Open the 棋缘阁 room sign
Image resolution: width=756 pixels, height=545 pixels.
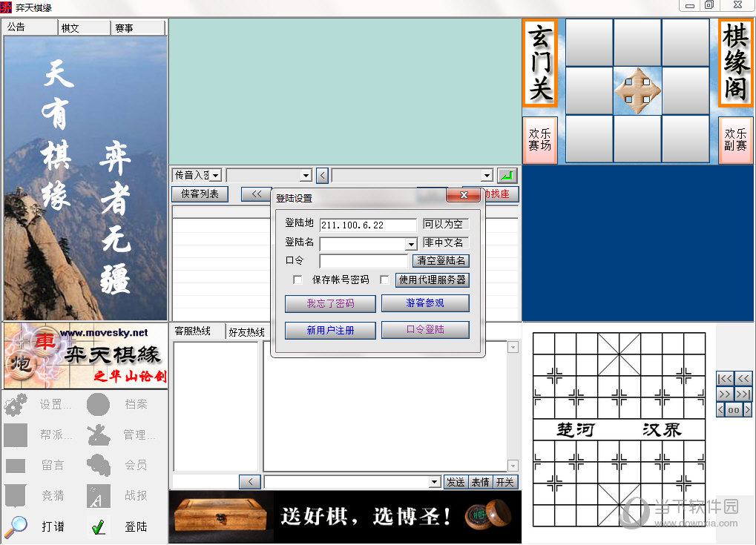coord(735,64)
